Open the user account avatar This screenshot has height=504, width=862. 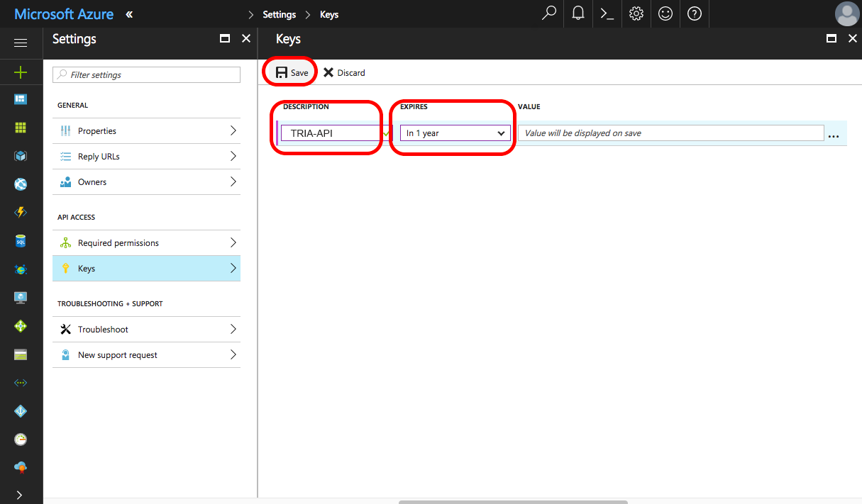tap(847, 14)
